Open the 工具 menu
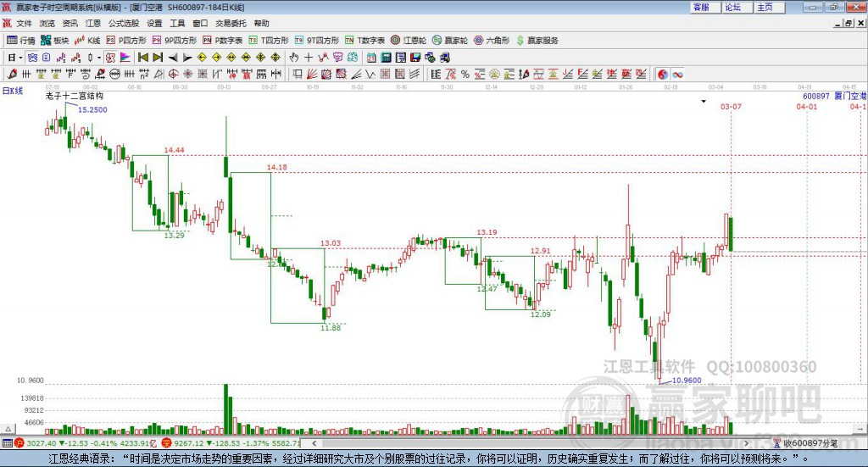The image size is (868, 467). click(x=177, y=23)
